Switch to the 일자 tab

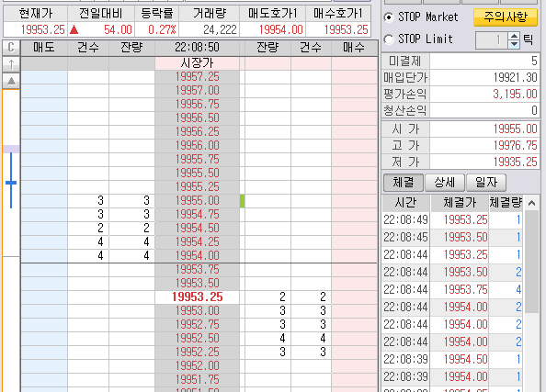486,183
